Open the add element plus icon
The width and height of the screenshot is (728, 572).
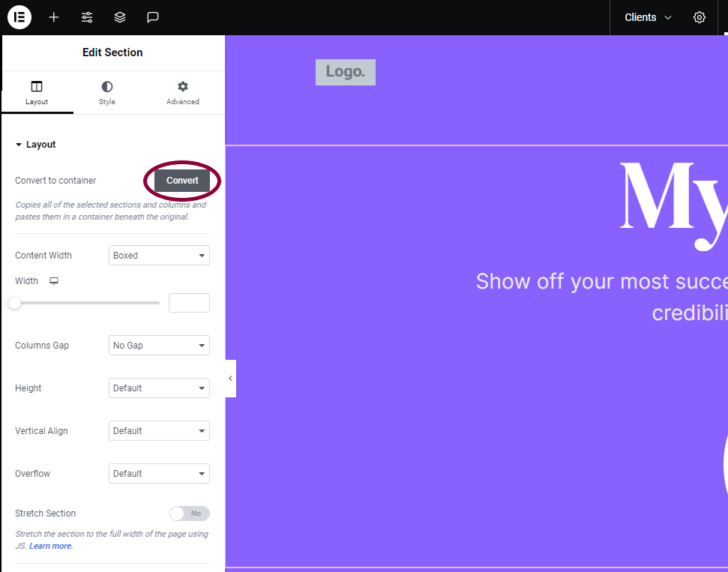tap(54, 17)
